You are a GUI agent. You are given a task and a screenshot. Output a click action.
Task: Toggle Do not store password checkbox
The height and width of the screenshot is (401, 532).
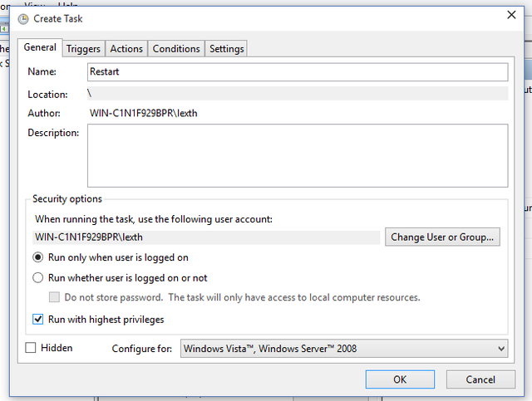click(x=54, y=297)
